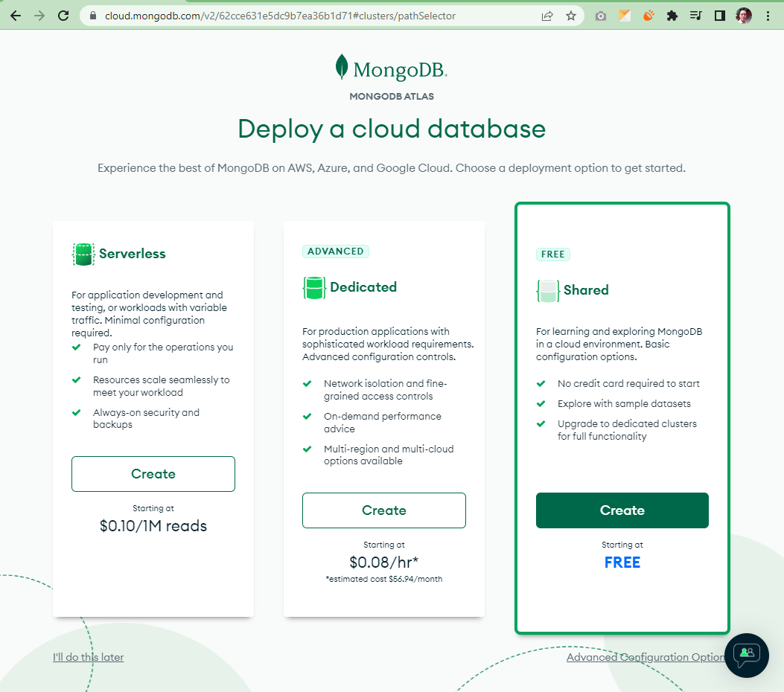This screenshot has height=692, width=784.
Task: Click Resources scale seamlessly text
Action: (161, 386)
